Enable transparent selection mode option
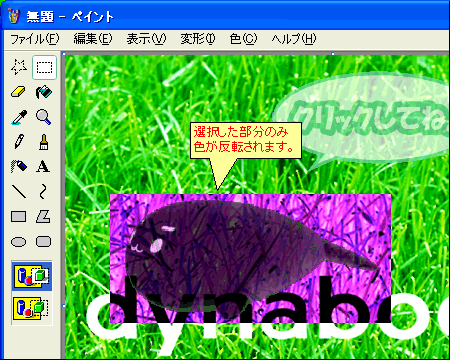The height and width of the screenshot is (360, 450). (32, 308)
